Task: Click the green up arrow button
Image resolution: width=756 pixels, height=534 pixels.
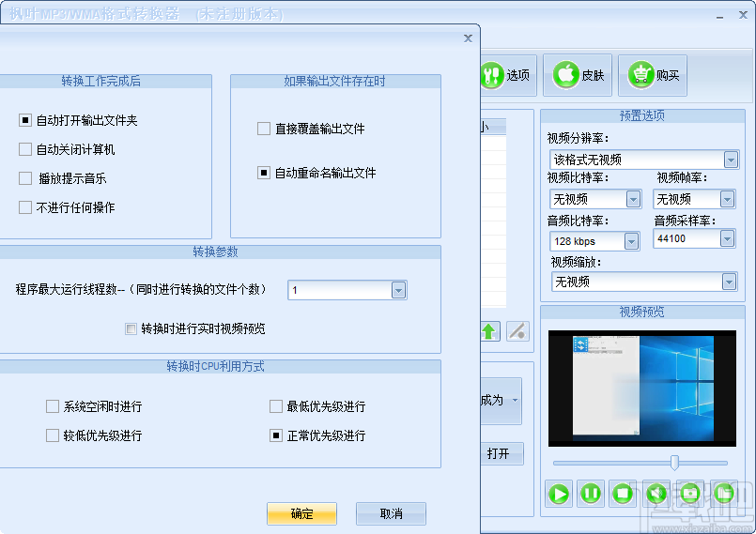Action: pos(490,331)
